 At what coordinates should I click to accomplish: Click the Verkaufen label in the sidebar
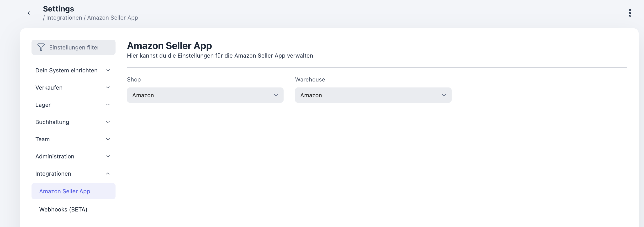click(49, 88)
